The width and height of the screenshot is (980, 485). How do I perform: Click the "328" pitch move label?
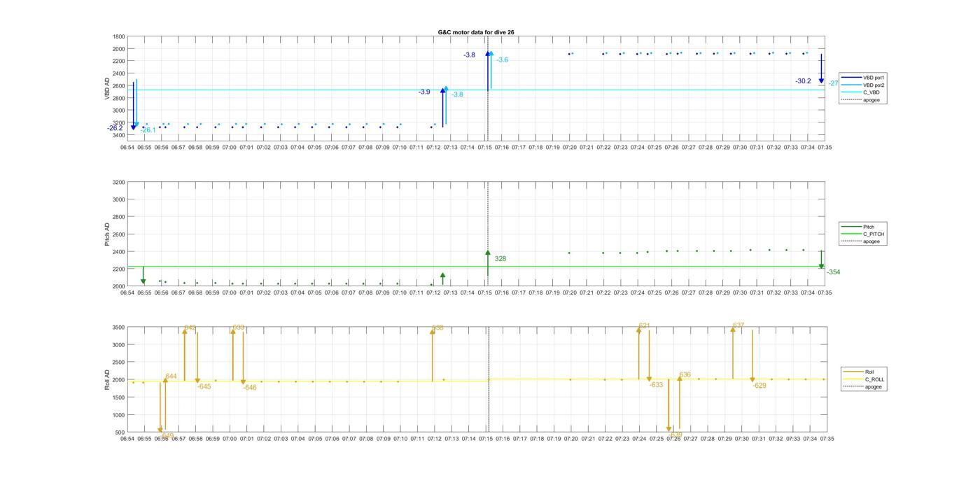pyautogui.click(x=500, y=259)
